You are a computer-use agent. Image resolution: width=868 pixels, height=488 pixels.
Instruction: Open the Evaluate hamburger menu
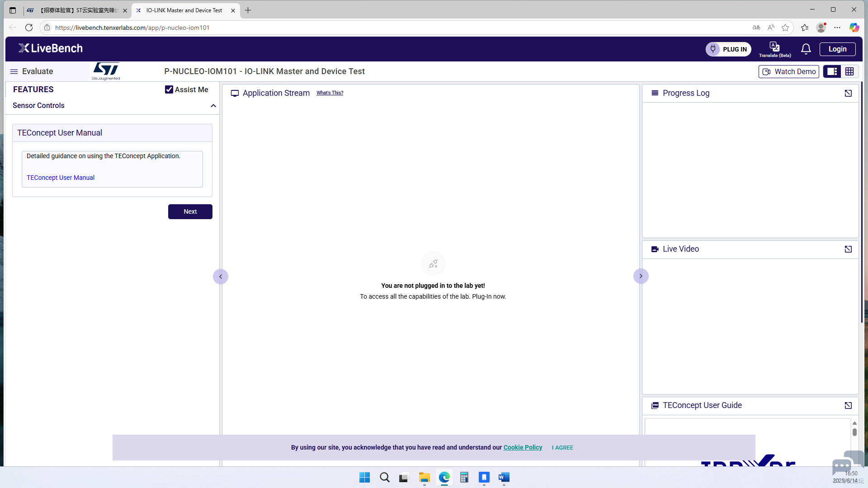pos(14,71)
